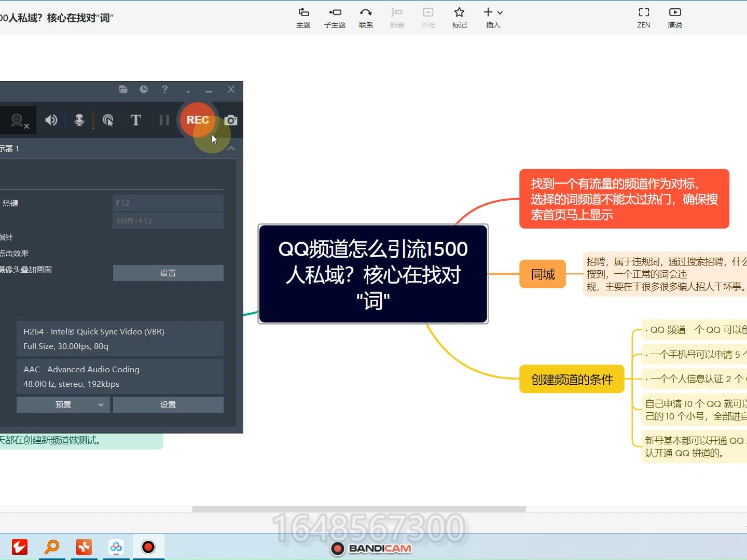Add a 联系 relationship line

click(366, 18)
